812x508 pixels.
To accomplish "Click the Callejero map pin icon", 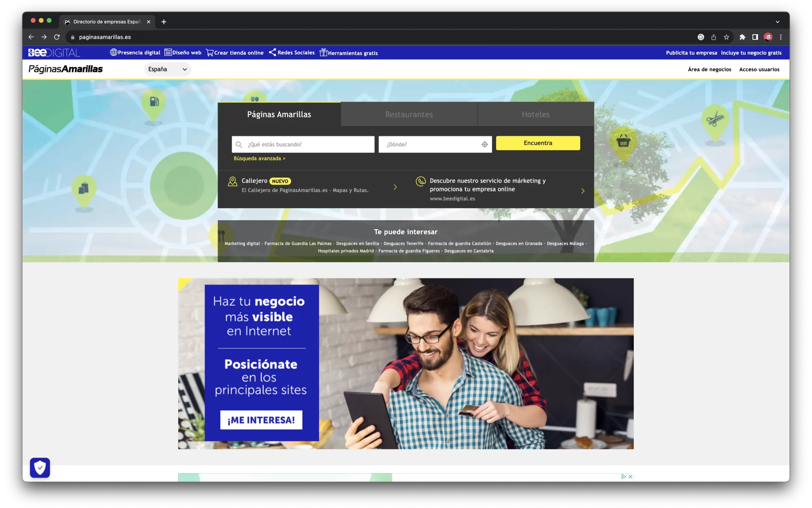I will pyautogui.click(x=232, y=181).
